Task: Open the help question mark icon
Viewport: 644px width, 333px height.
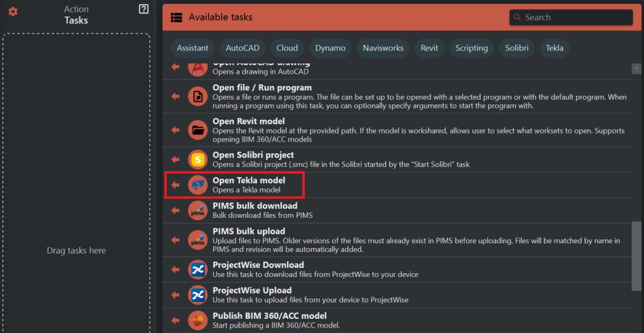Action: click(x=143, y=9)
